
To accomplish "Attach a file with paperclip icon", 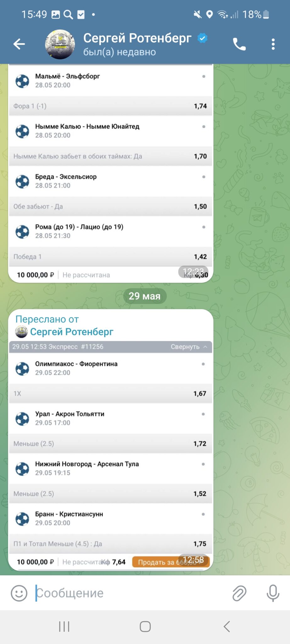I will [x=239, y=593].
